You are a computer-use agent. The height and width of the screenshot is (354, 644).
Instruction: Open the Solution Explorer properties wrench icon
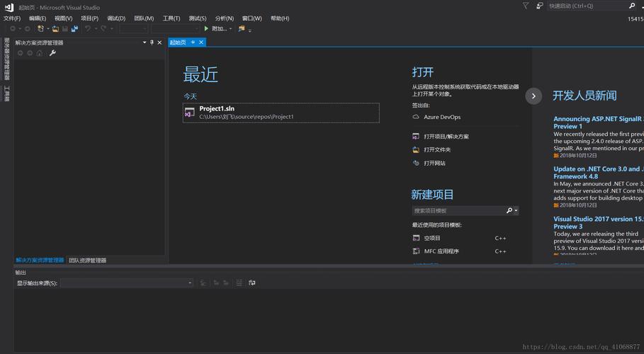(x=52, y=53)
